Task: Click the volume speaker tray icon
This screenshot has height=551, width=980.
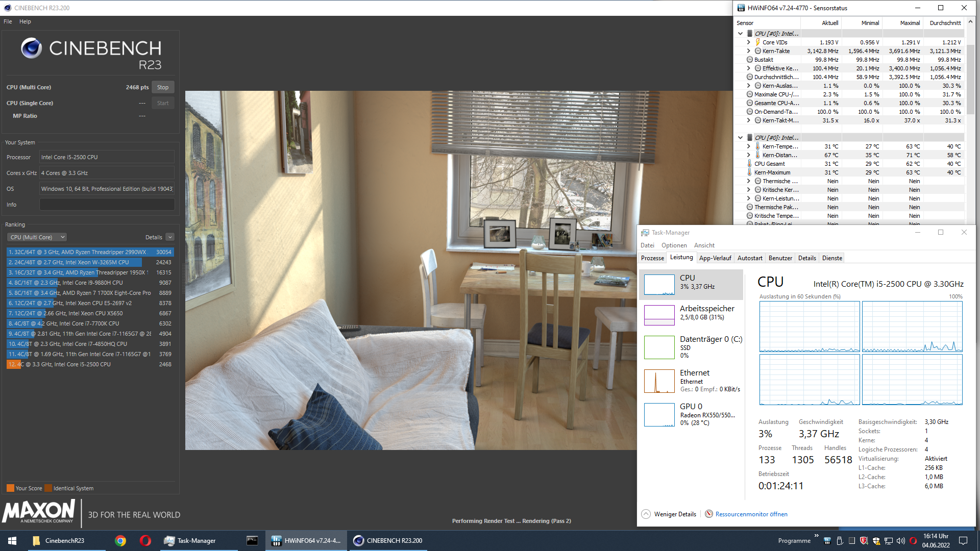Action: pyautogui.click(x=901, y=541)
